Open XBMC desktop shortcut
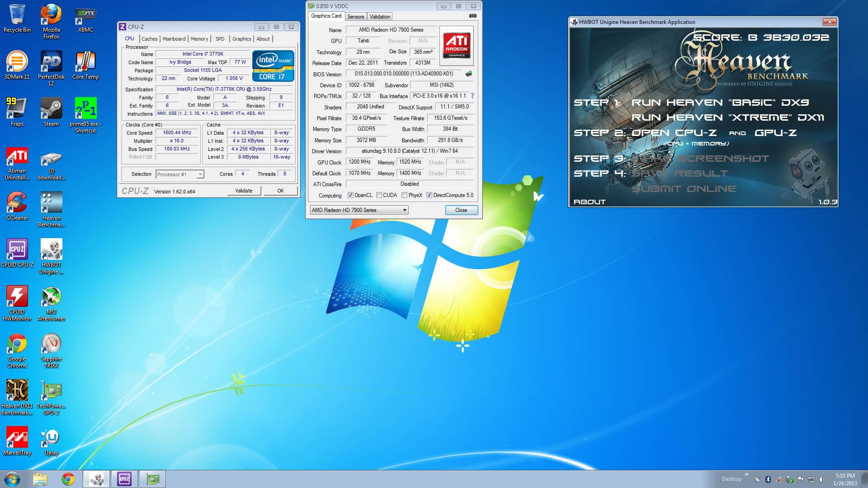Image resolution: width=868 pixels, height=488 pixels. pos(85,19)
